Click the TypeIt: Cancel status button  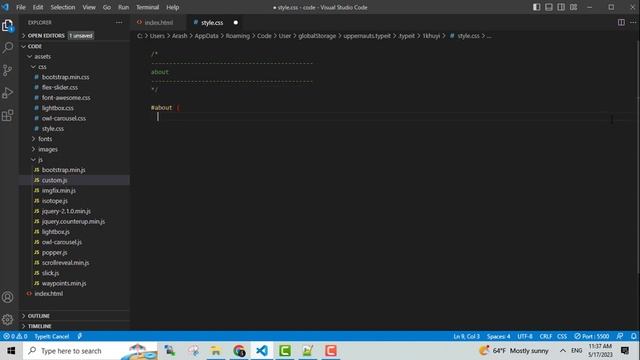click(x=51, y=336)
